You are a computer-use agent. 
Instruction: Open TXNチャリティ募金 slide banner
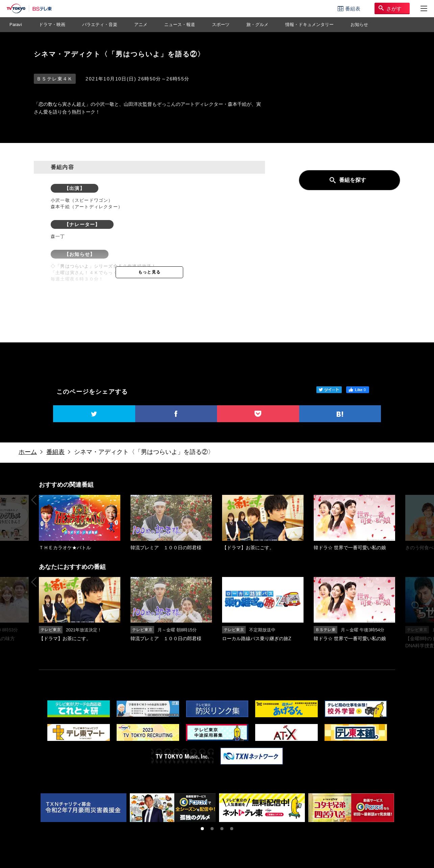[83, 807]
